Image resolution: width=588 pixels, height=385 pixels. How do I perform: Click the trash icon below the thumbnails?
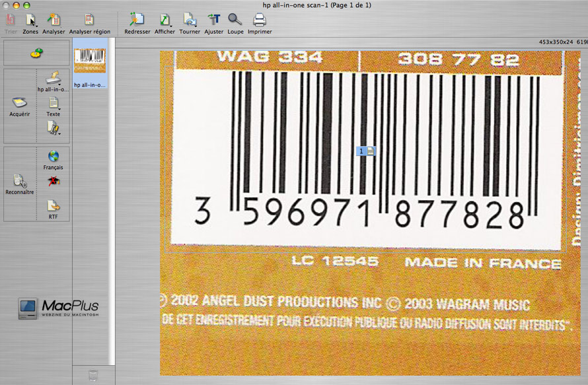[93, 375]
